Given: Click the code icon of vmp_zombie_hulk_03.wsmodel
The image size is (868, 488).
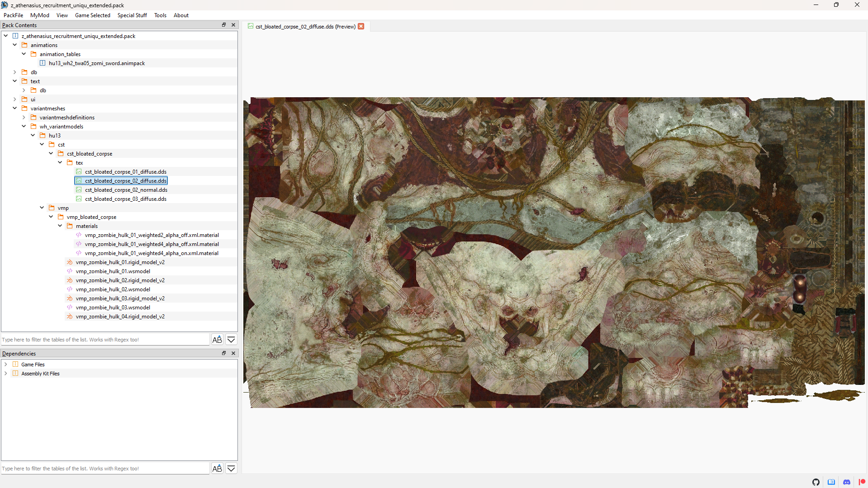Looking at the screenshot, I should tap(70, 308).
